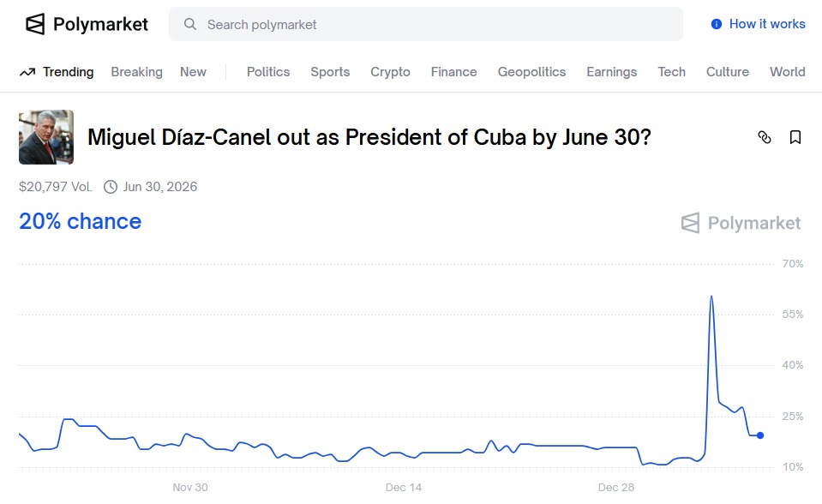The width and height of the screenshot is (822, 504).
Task: Open the Crypto category
Action: (390, 72)
